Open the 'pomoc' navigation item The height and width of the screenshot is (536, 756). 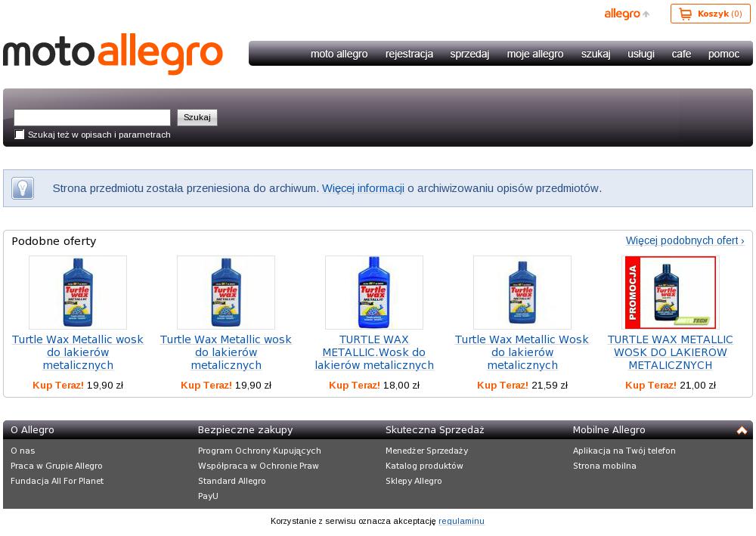[x=723, y=54]
